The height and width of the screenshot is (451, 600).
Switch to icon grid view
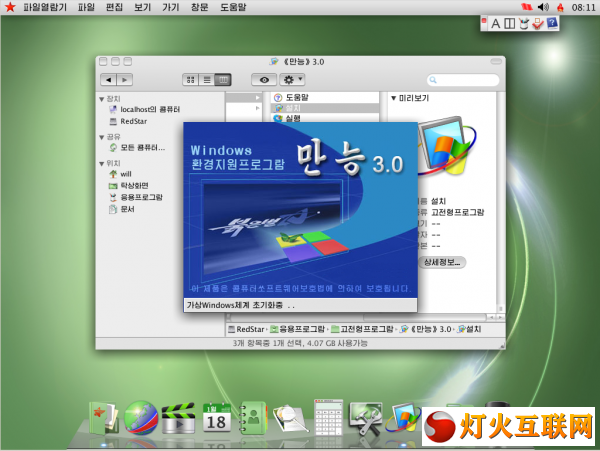pos(191,80)
